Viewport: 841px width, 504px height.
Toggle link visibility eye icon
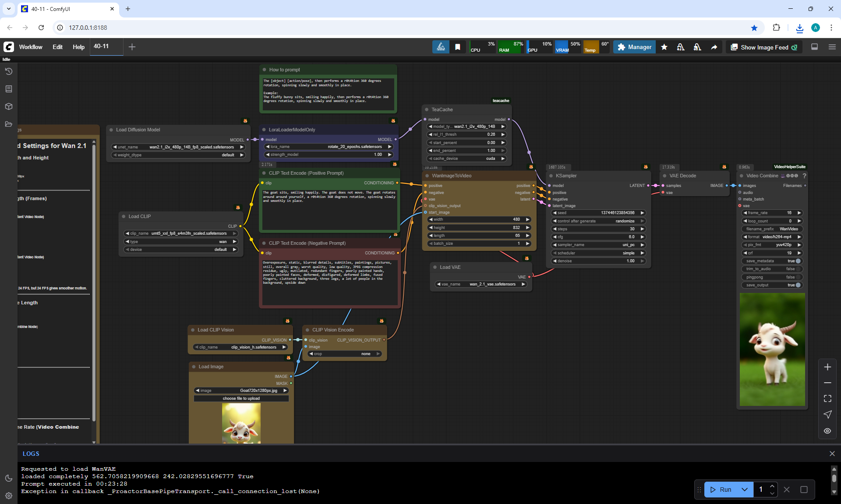point(827,431)
